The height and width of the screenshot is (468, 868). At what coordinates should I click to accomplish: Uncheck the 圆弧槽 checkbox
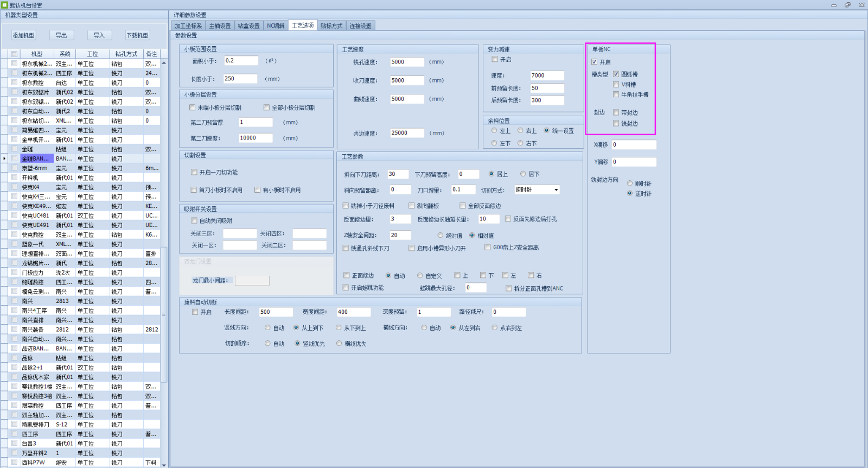click(616, 74)
